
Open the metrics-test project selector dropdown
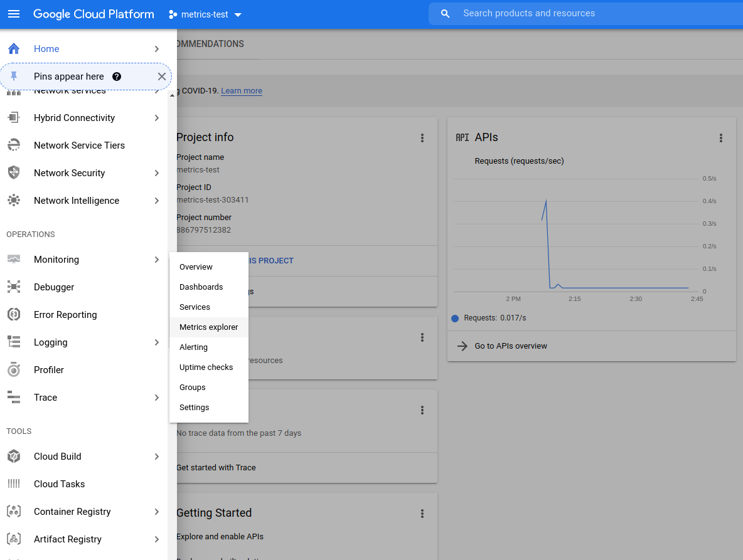[x=205, y=14]
